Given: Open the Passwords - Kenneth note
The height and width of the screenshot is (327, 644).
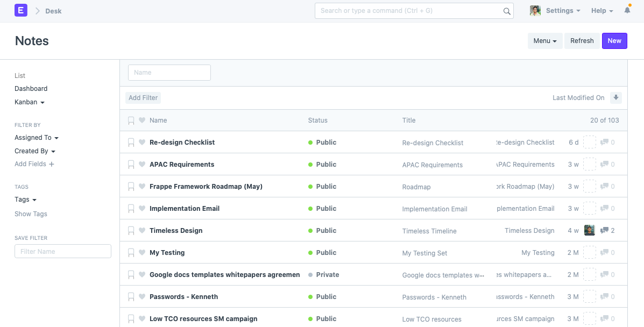Looking at the screenshot, I should (x=183, y=296).
